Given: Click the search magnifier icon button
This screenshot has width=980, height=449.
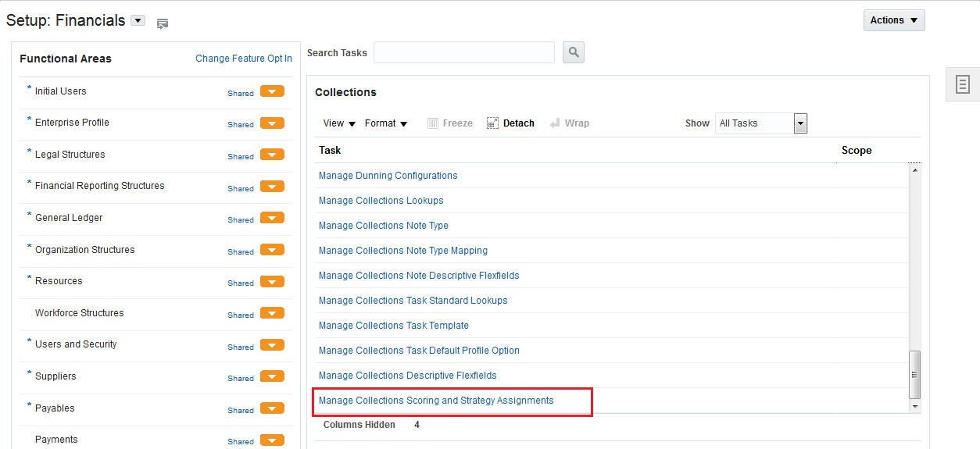Looking at the screenshot, I should (x=574, y=52).
